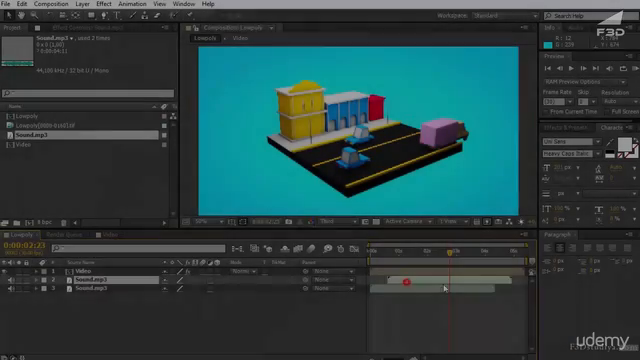Click the black color swatch in Character panel
This screenshot has width=640, height=360.
(610, 153)
